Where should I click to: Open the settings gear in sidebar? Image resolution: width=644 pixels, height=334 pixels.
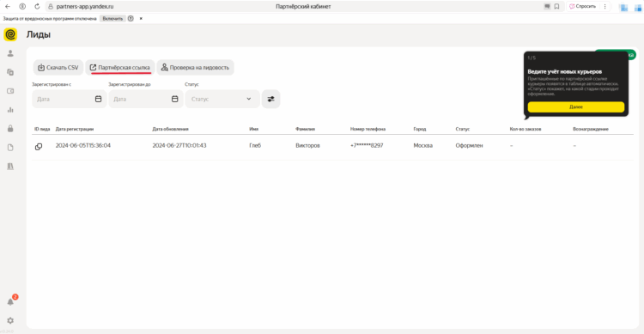tap(10, 320)
